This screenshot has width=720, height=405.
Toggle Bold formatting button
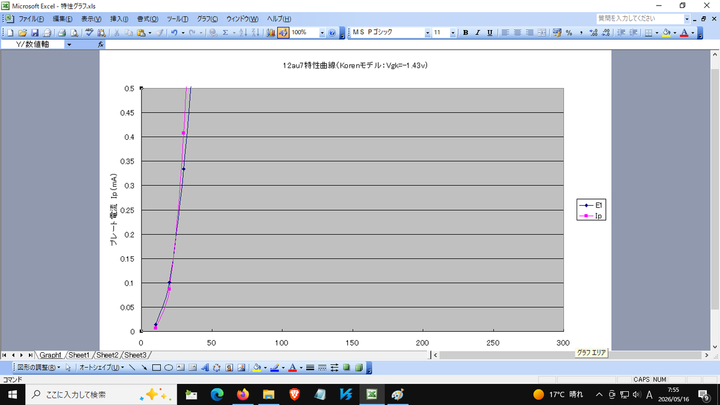(x=465, y=33)
